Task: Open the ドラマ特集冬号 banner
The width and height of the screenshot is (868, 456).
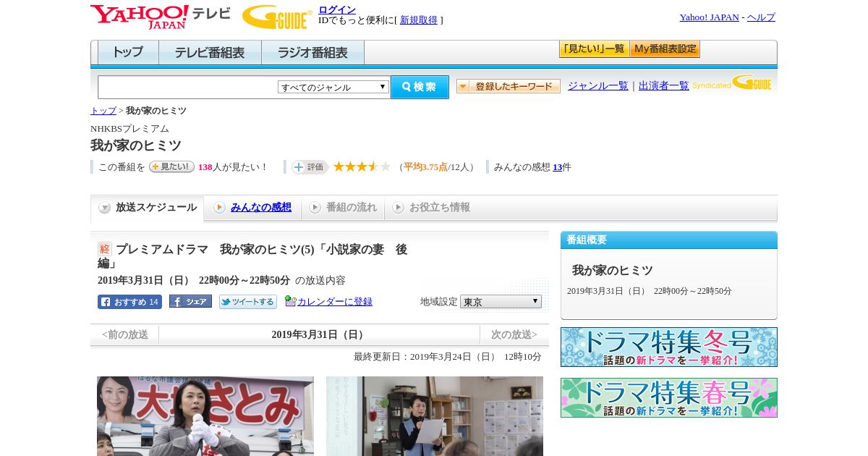Action: (x=669, y=347)
